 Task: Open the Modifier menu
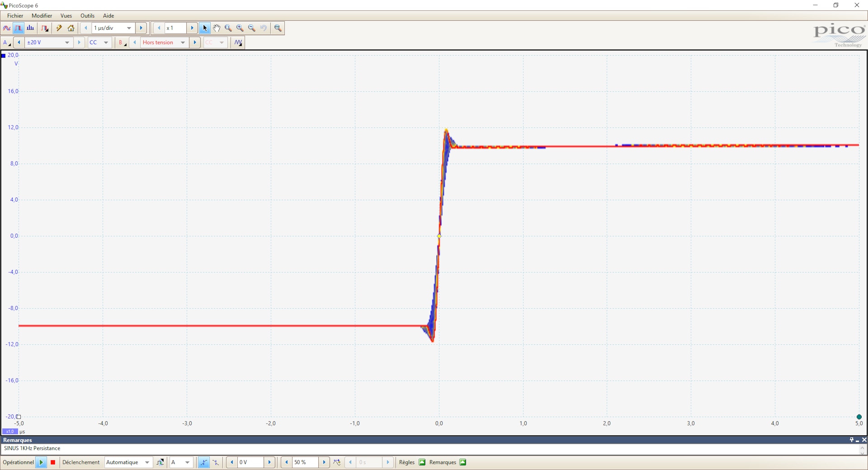coord(42,16)
